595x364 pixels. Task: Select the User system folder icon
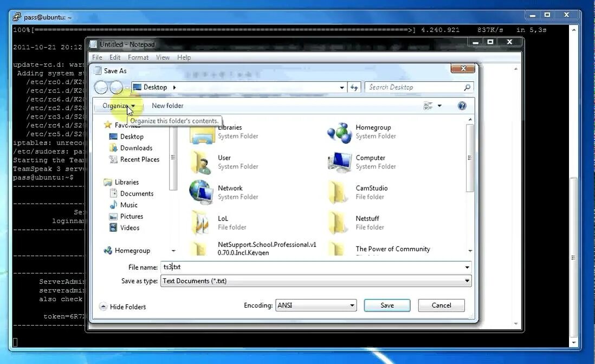201,162
